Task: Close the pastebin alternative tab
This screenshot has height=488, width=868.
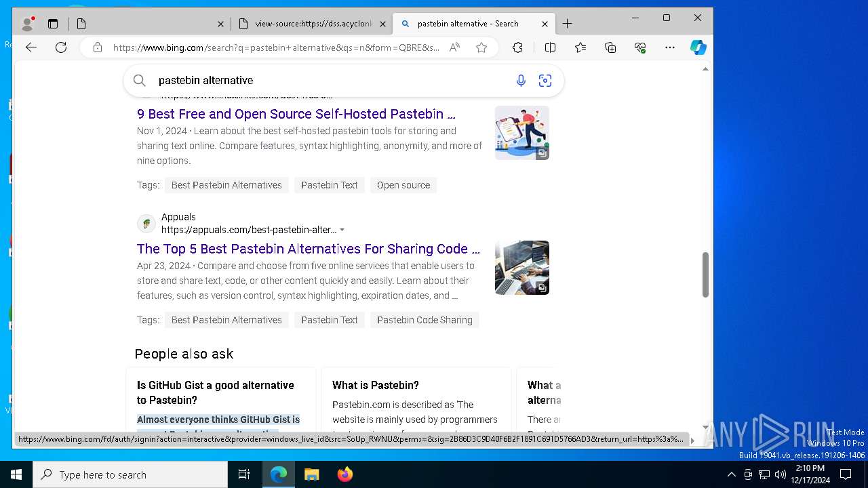Action: 545,24
